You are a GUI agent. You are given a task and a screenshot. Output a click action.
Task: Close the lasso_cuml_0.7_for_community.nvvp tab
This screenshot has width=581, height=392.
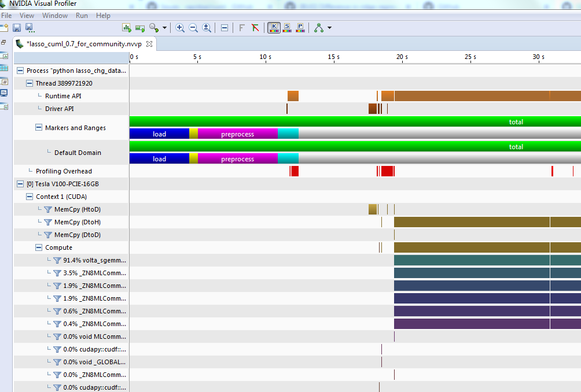(149, 44)
